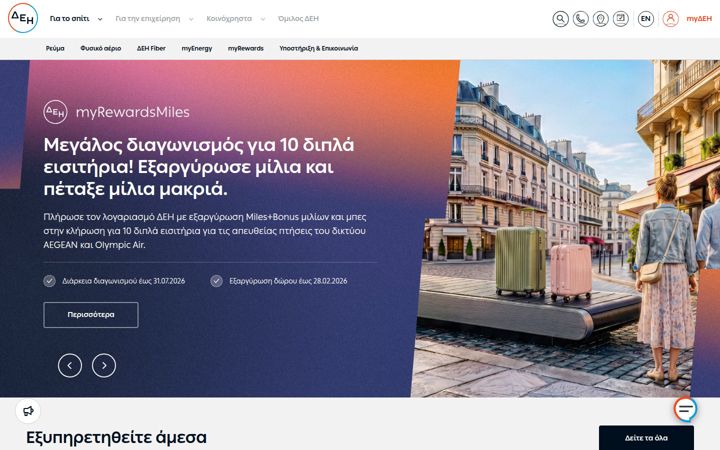Click the phone contact icon
Viewport: 720px width, 450px height.
(x=580, y=19)
